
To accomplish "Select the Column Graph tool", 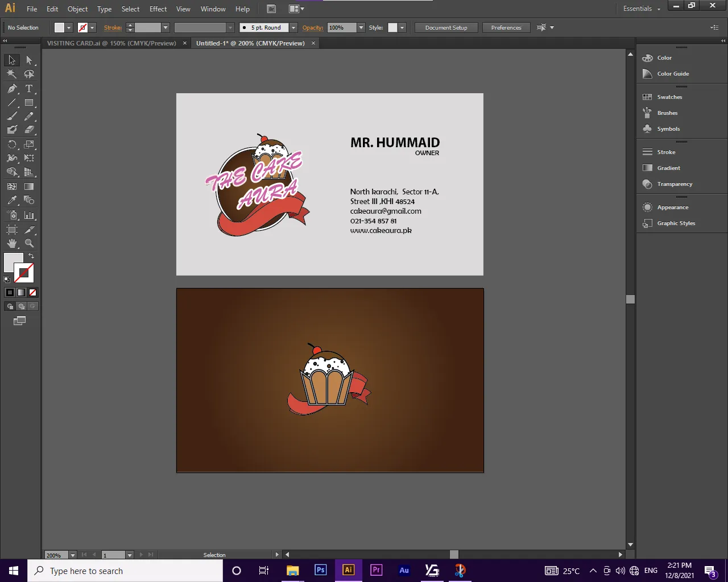I will [x=29, y=215].
